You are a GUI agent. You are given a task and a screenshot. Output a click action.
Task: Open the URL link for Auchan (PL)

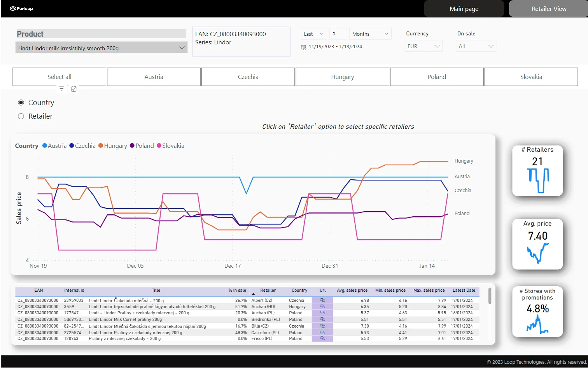click(x=322, y=313)
